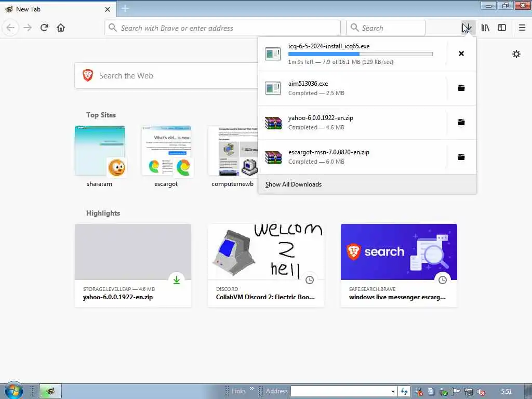532x399 pixels.
Task: Open the CollabVM Discord 2 highlight card
Action: (x=266, y=265)
